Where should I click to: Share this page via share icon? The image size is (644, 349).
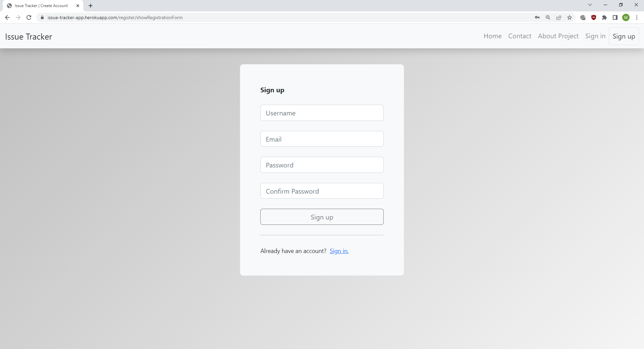[x=559, y=17]
